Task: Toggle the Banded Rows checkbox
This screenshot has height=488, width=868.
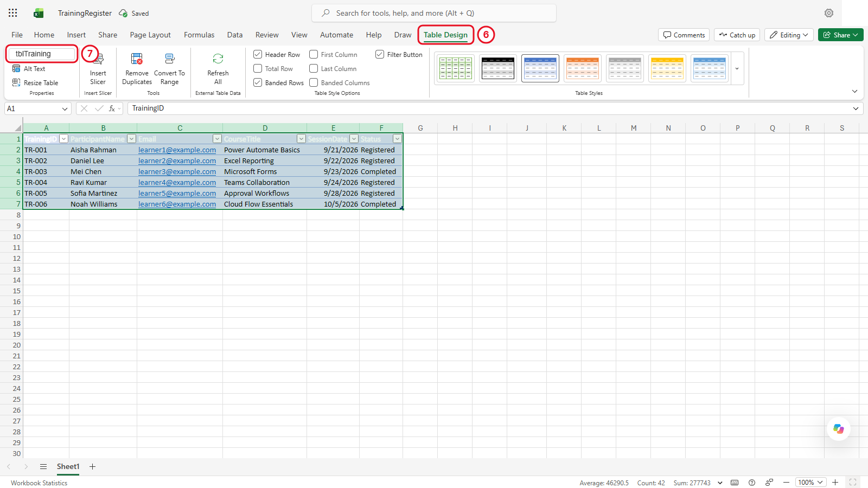Action: coord(258,82)
